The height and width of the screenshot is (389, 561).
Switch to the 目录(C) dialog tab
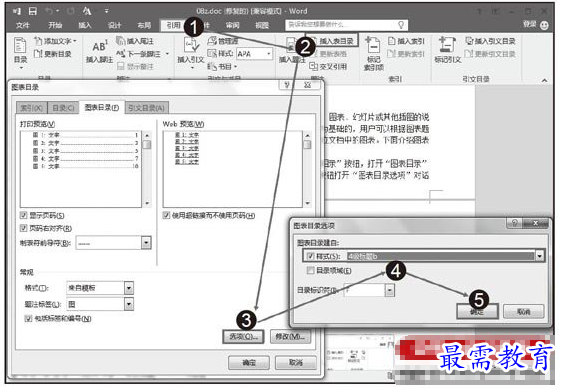63,108
